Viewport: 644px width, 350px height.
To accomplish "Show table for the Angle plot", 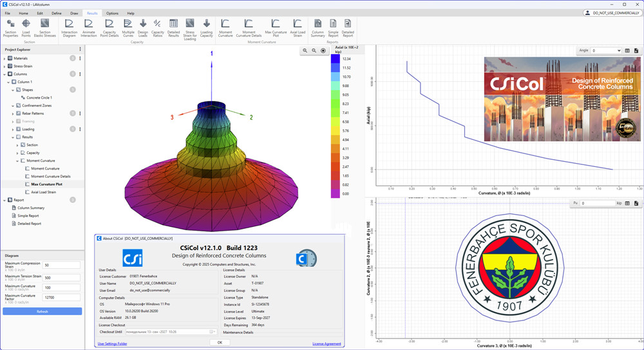I will (627, 50).
